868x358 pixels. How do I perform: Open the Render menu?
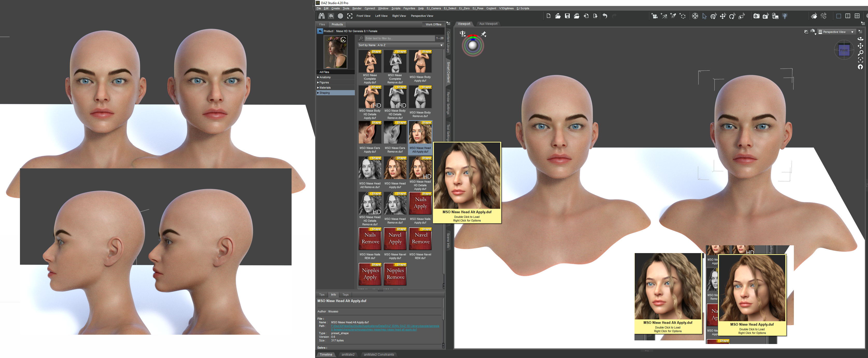[x=356, y=9]
